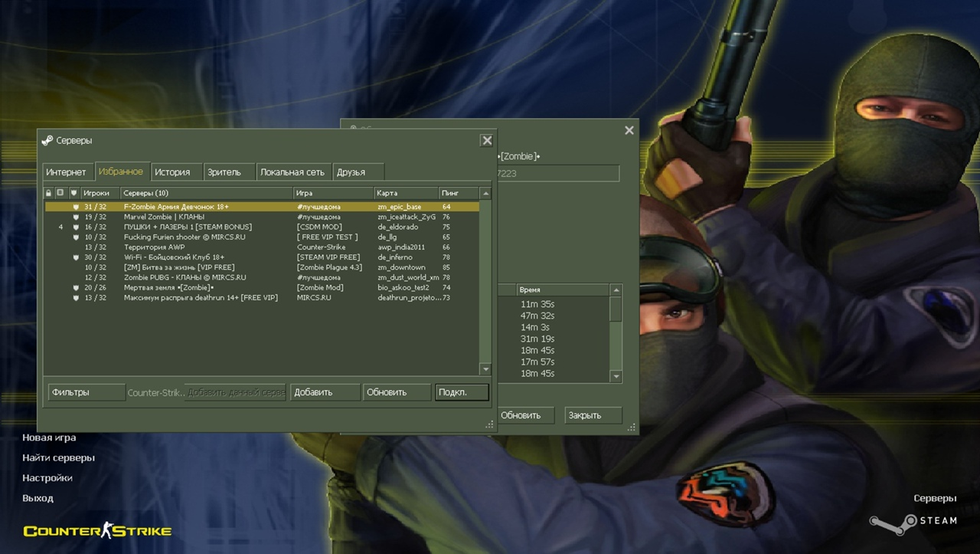Click player time 47m 32s

pos(537,316)
